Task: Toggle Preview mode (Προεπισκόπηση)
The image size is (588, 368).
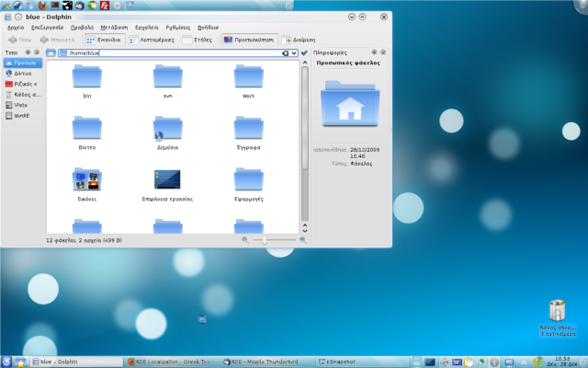Action: click(249, 40)
